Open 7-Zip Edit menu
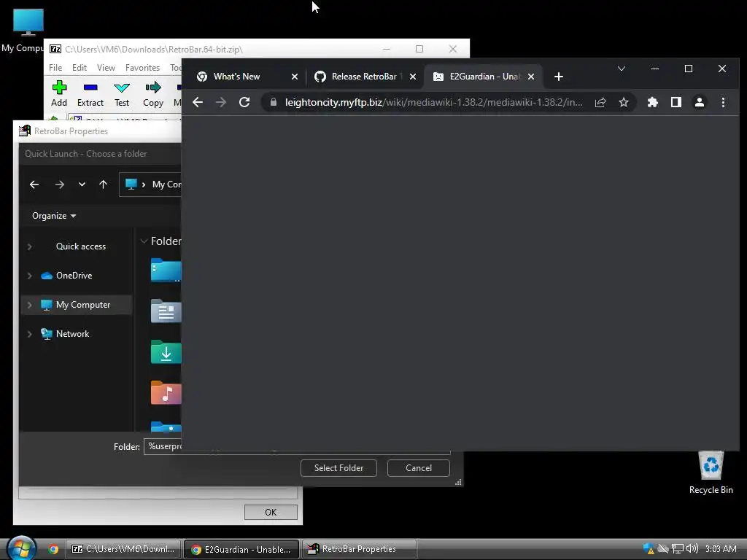The width and height of the screenshot is (747, 560). 79,68
